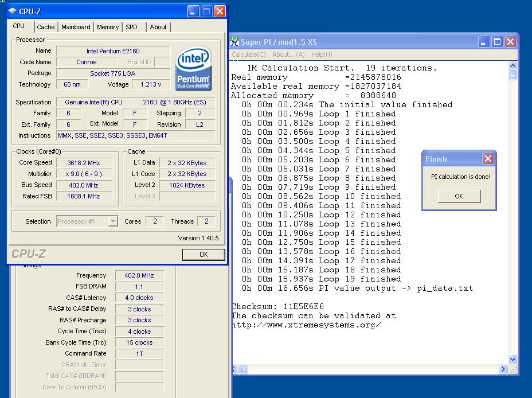Click the memory Frequency 402.0 MHz value
Image resolution: width=532 pixels, height=398 pixels.
[x=139, y=275]
